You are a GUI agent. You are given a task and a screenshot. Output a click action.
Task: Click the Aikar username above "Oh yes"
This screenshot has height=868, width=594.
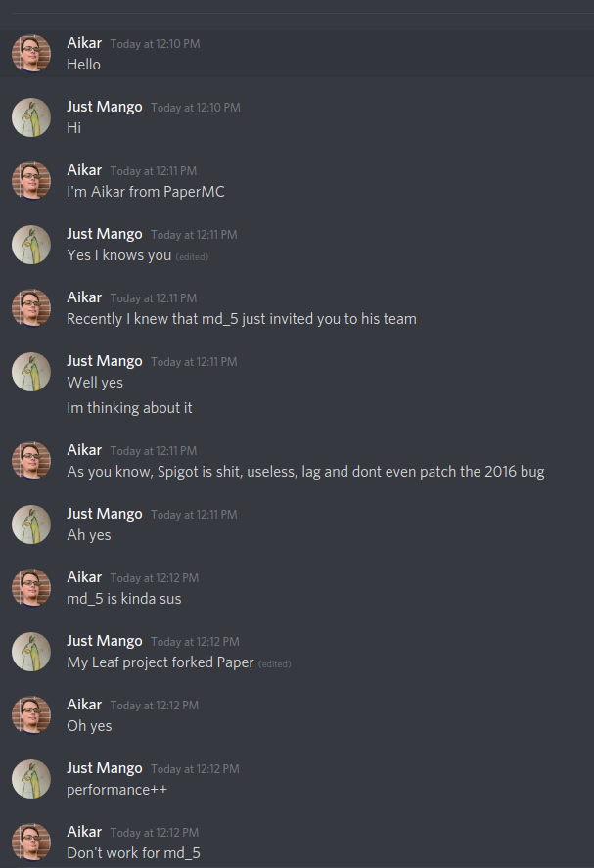pos(84,705)
